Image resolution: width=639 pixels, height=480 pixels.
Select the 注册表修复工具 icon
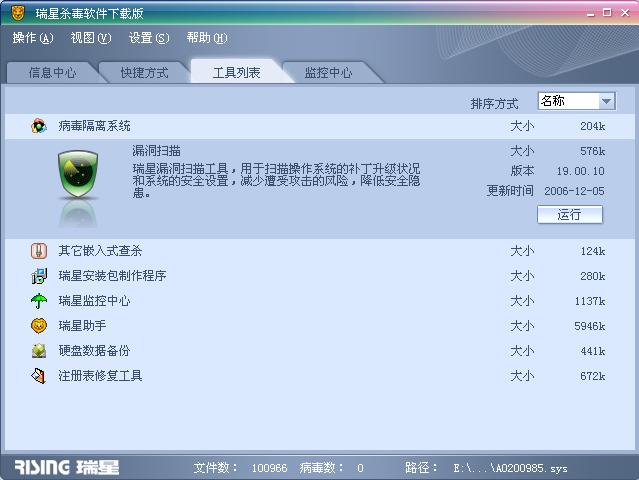click(x=39, y=376)
